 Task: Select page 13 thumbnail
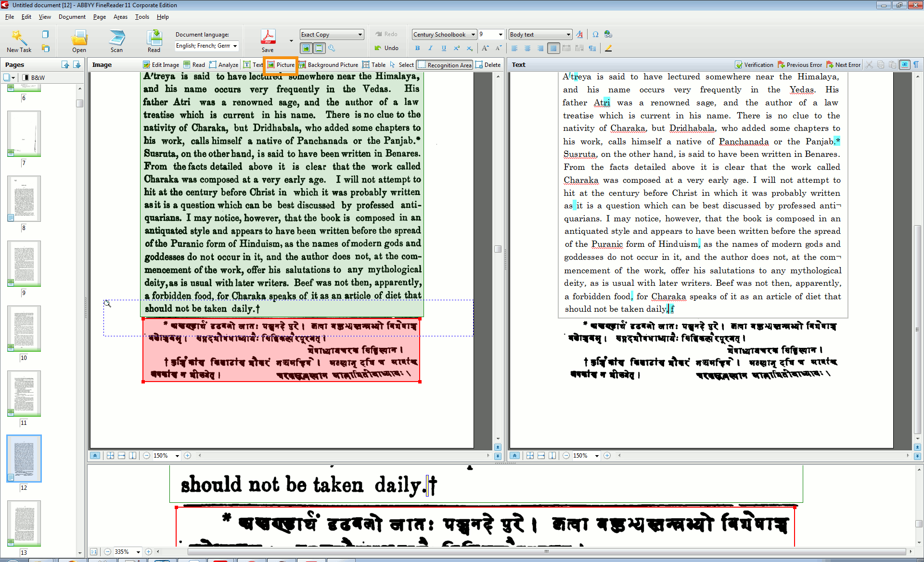pos(24,523)
